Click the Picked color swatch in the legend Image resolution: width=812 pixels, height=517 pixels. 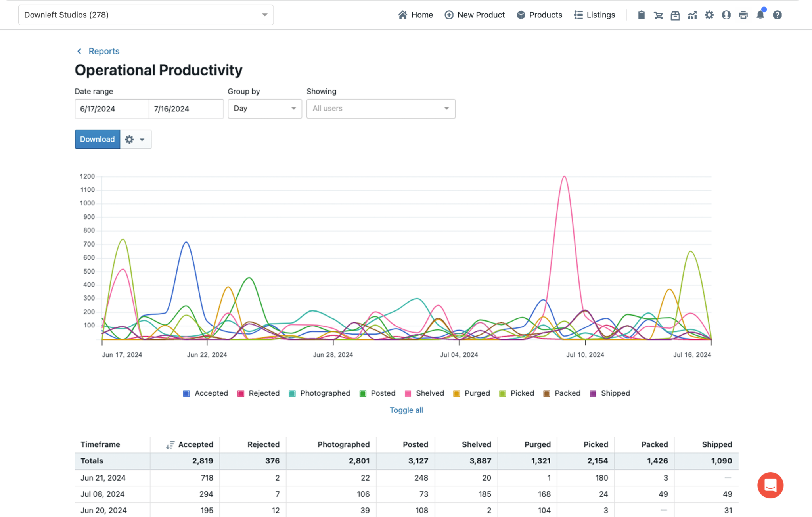point(502,393)
